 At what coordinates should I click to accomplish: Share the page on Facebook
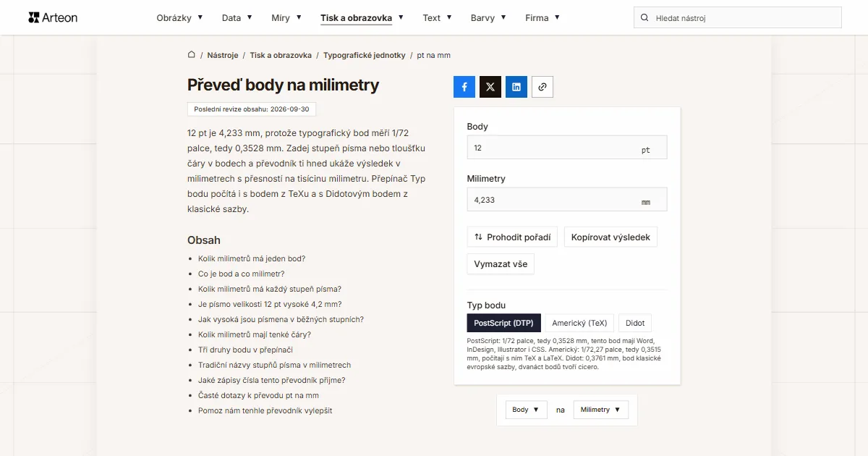[464, 87]
